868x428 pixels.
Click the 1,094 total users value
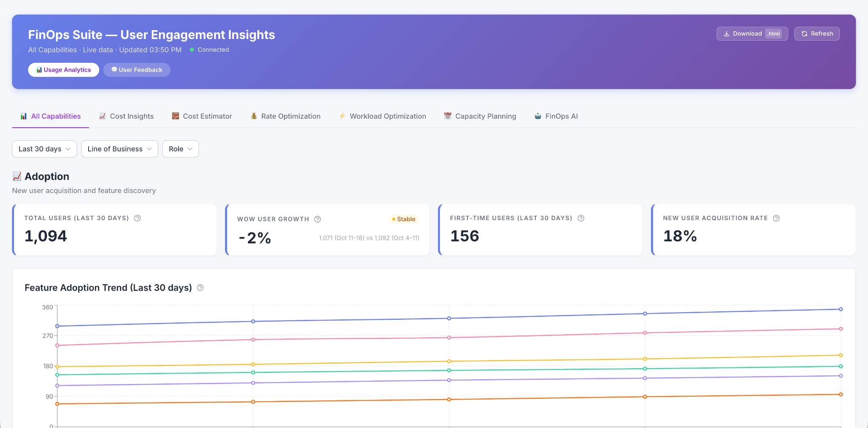click(46, 236)
